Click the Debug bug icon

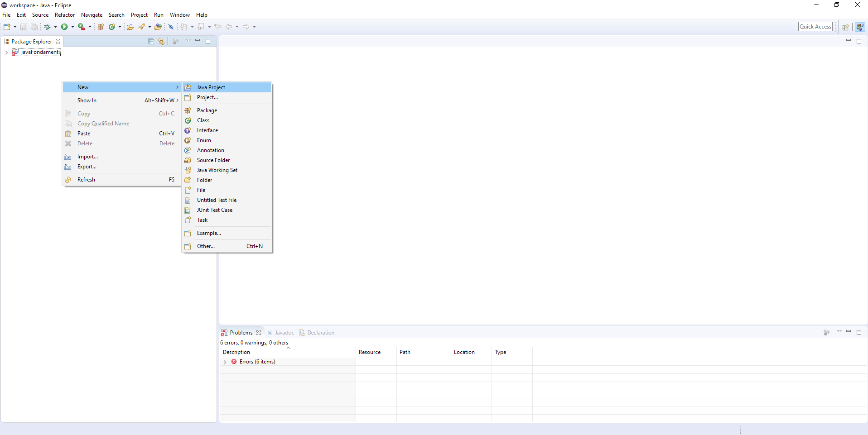click(47, 27)
